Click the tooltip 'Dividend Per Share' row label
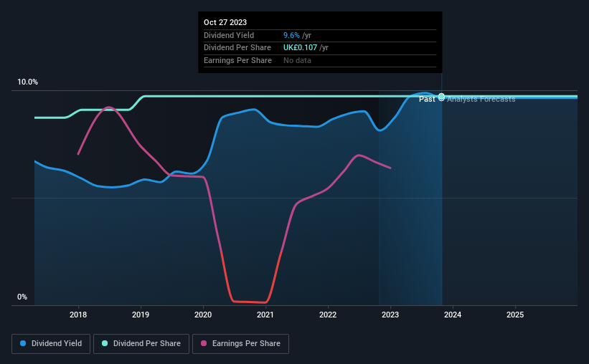589x364 pixels. click(237, 48)
